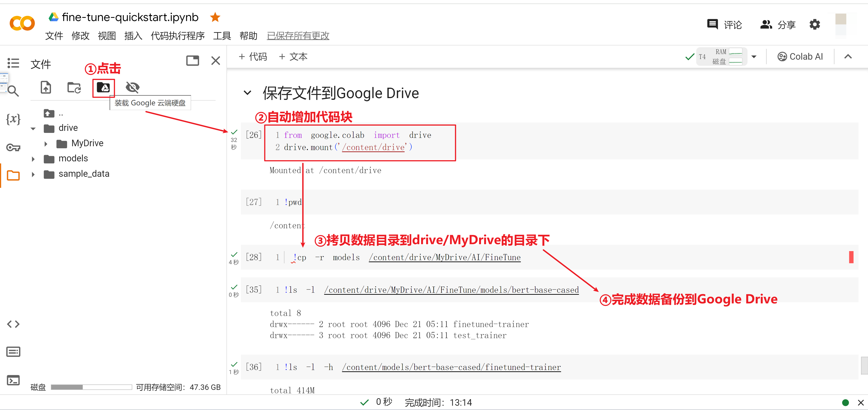Image resolution: width=868 pixels, height=410 pixels.
Task: Add a new code cell
Action: click(x=253, y=57)
